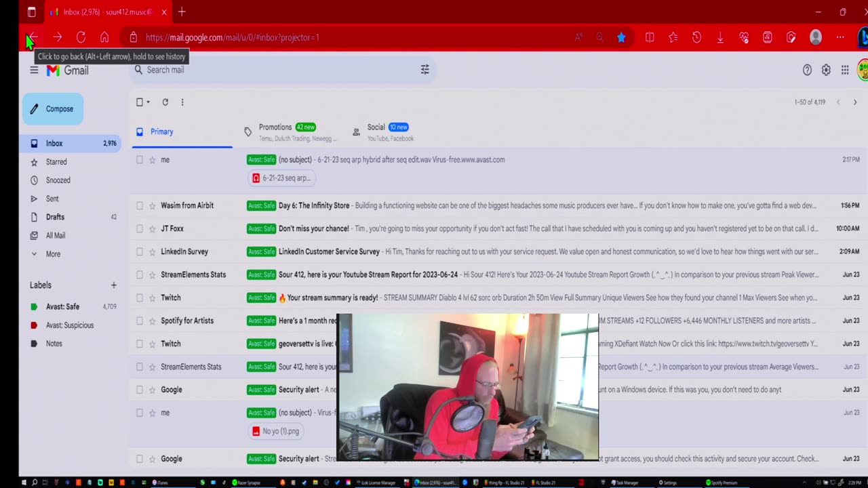Star the Wasim from Airbit email
The width and height of the screenshot is (868, 488).
pyautogui.click(x=153, y=205)
